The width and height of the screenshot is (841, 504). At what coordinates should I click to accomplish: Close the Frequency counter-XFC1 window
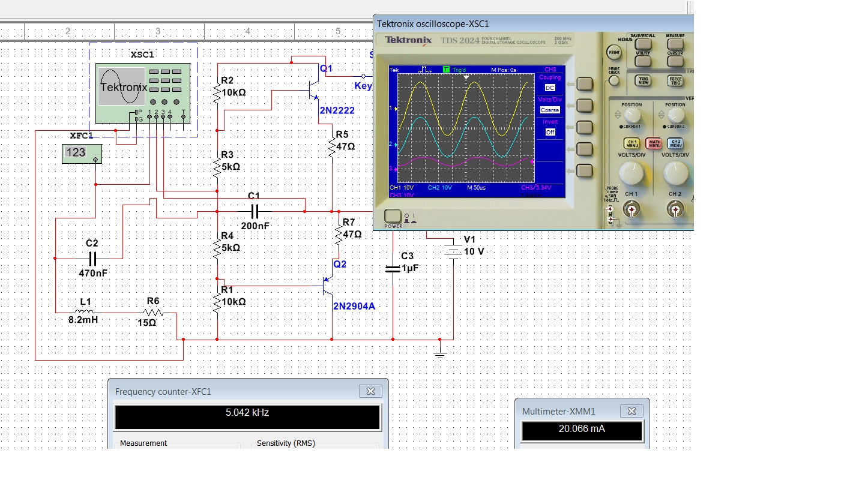[370, 392]
